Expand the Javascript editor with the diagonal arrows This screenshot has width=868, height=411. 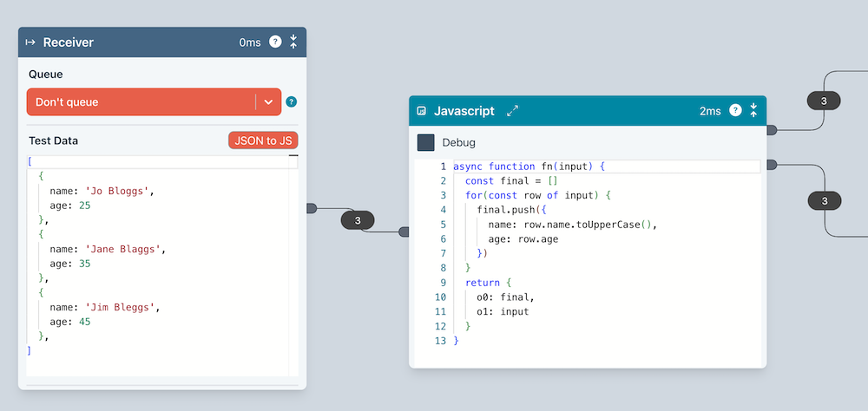point(513,111)
